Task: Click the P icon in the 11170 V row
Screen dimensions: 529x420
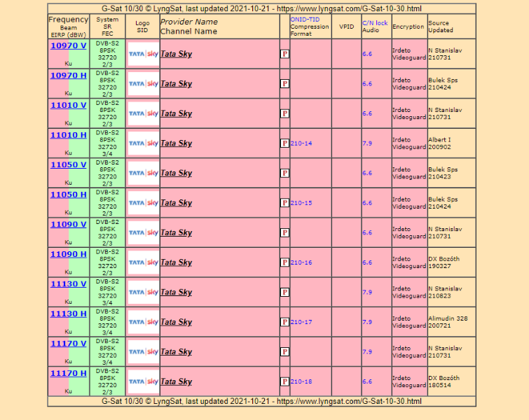Action: tap(284, 351)
